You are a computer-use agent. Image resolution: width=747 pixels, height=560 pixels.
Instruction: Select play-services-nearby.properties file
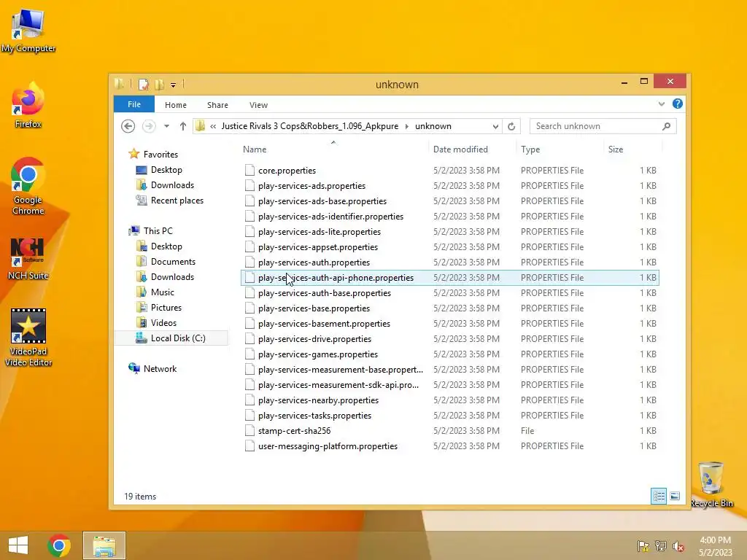click(x=450, y=400)
